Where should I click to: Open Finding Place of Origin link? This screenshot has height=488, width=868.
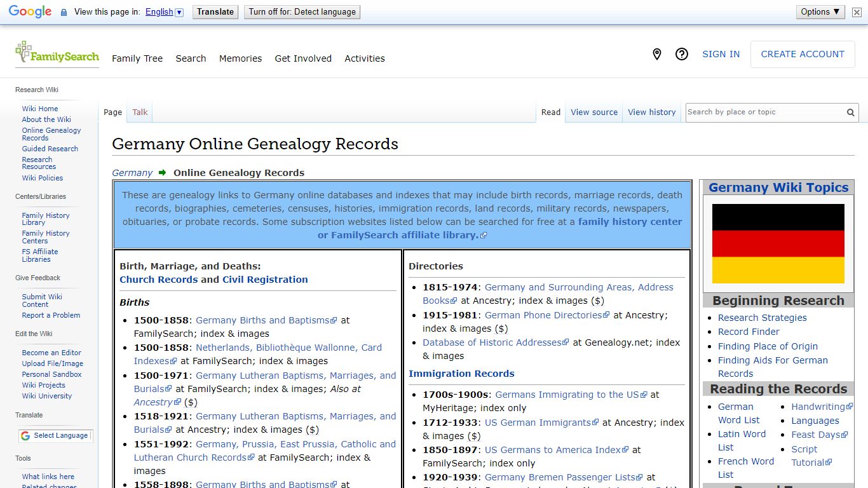pos(768,346)
